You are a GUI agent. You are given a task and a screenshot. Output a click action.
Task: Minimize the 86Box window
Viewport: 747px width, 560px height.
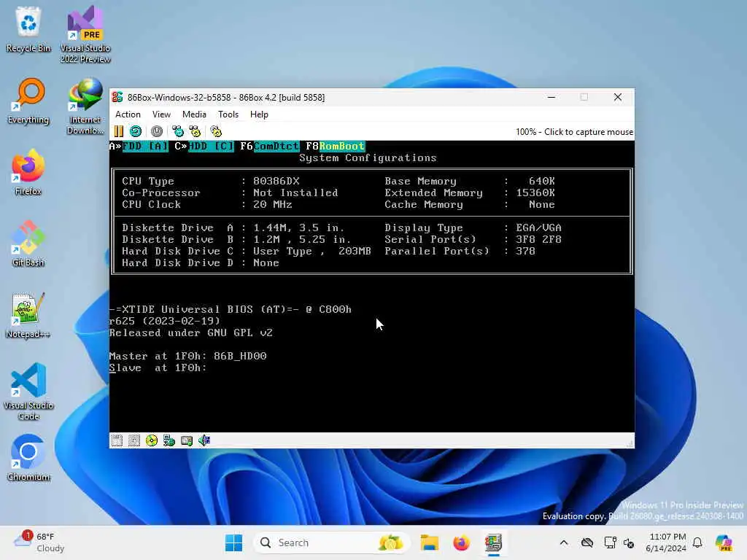click(551, 97)
